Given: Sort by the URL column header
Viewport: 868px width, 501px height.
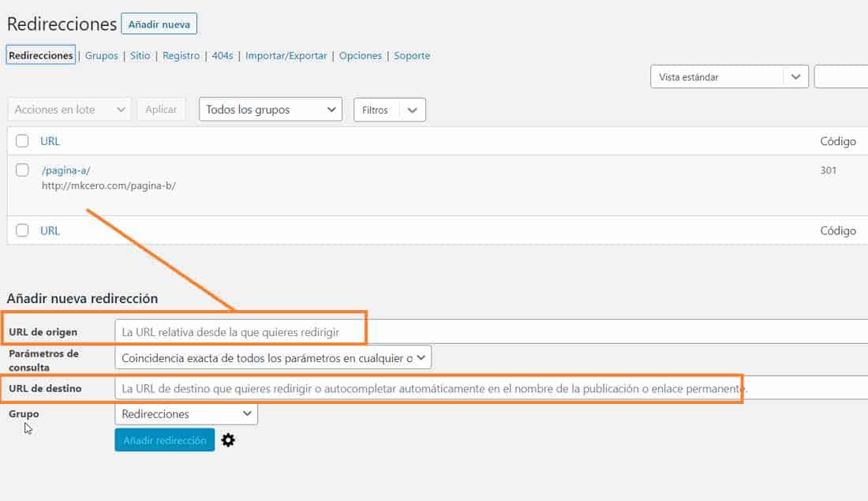Looking at the screenshot, I should [x=50, y=141].
